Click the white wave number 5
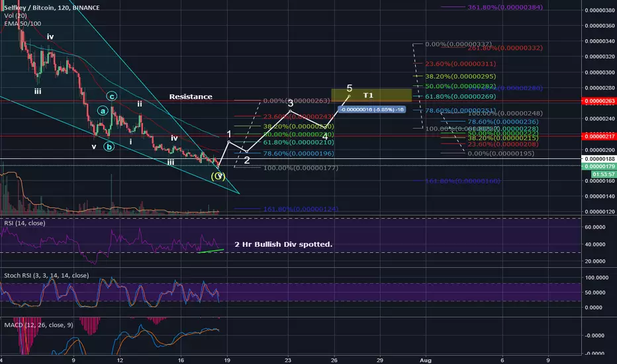This screenshot has height=364, width=617. [x=350, y=88]
